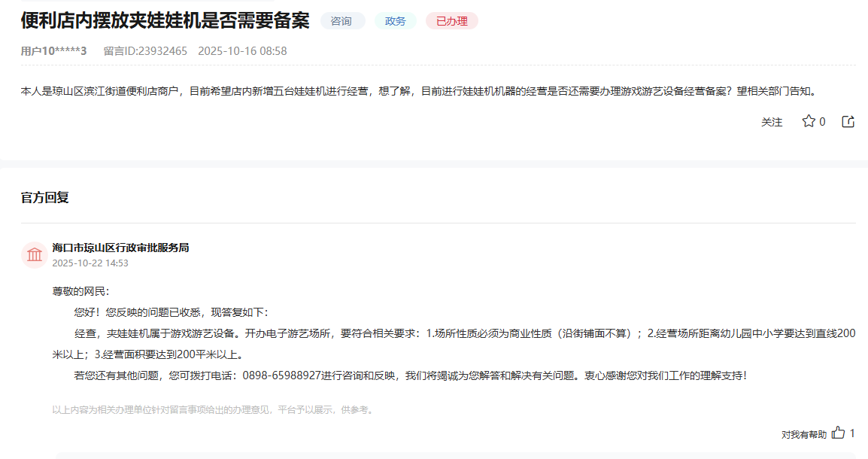868x459 pixels.
Task: Toggle follow via the 关注 button
Action: 771,120
